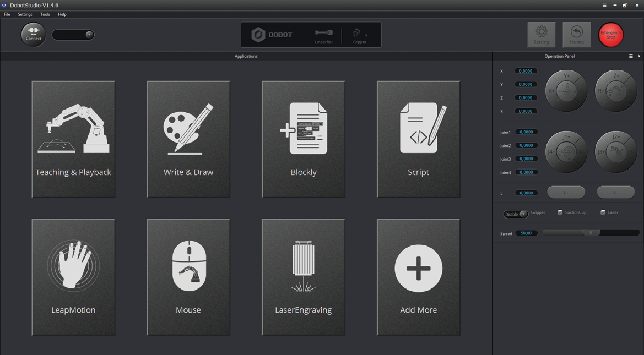
Task: Open the port selection dropdown near Connect
Action: click(89, 35)
